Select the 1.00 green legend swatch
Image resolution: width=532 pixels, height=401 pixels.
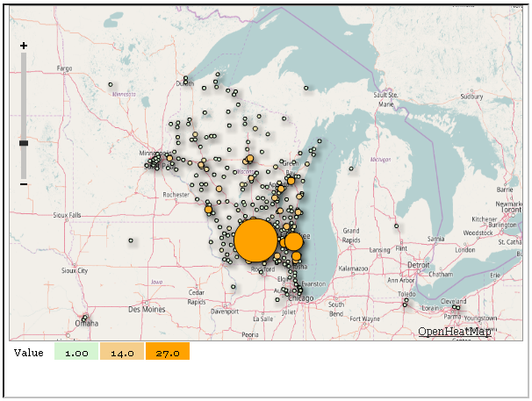(x=76, y=351)
